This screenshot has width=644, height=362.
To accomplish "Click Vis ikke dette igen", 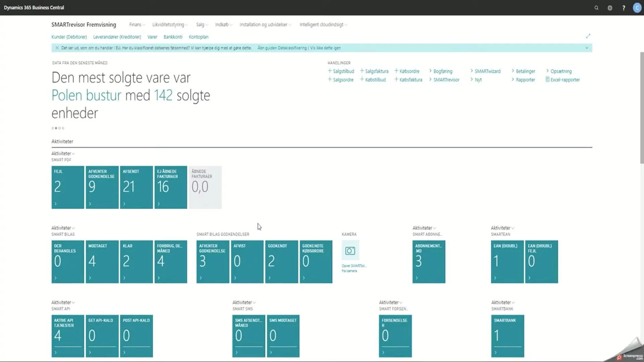I will (x=325, y=48).
